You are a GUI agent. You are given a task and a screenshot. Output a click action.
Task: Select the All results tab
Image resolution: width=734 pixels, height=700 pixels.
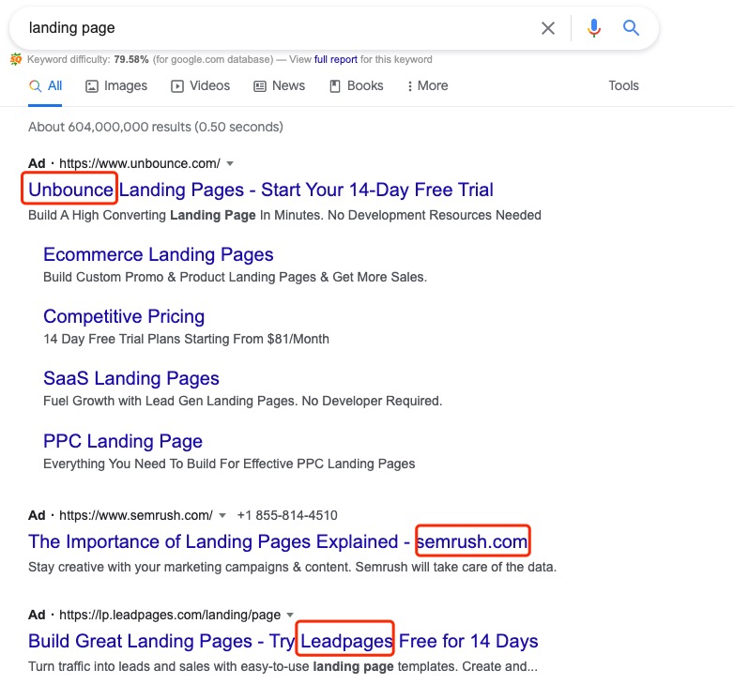45,86
